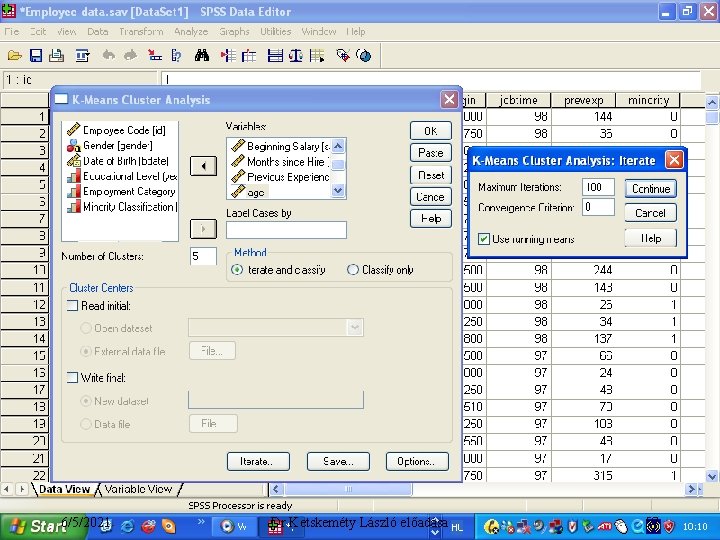This screenshot has width=720, height=540.
Task: Click the Convergence Criterion input field
Action: (x=598, y=207)
